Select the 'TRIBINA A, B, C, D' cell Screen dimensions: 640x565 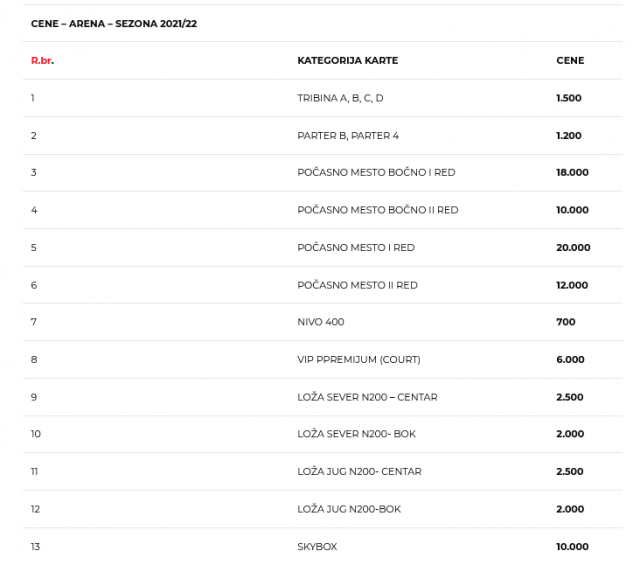point(340,98)
